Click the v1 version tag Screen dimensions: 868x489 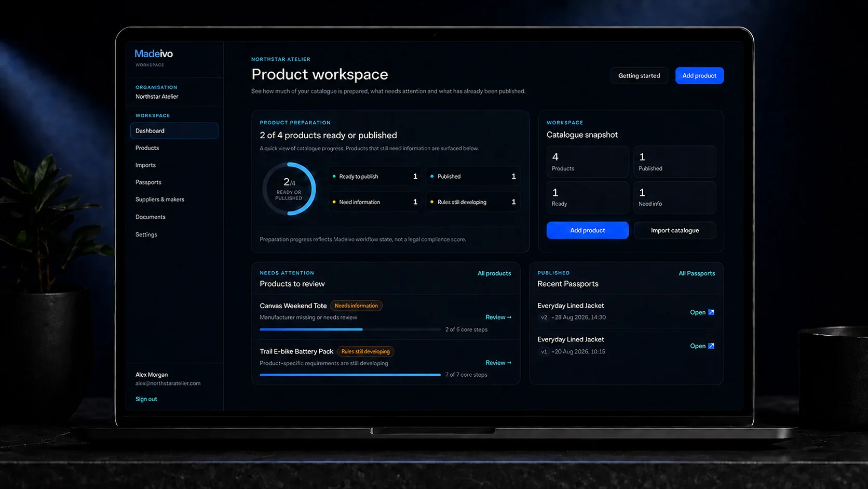click(x=544, y=352)
